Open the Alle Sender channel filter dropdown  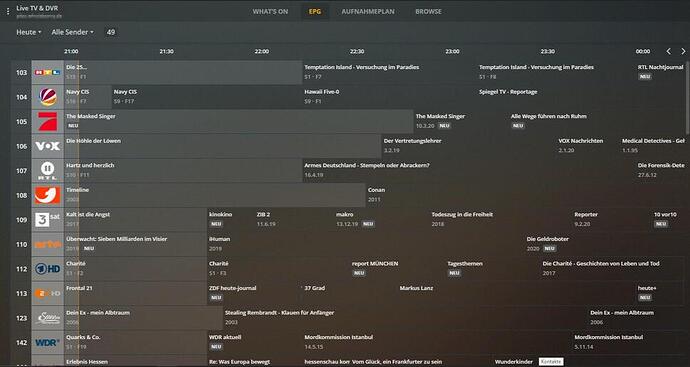(73, 32)
